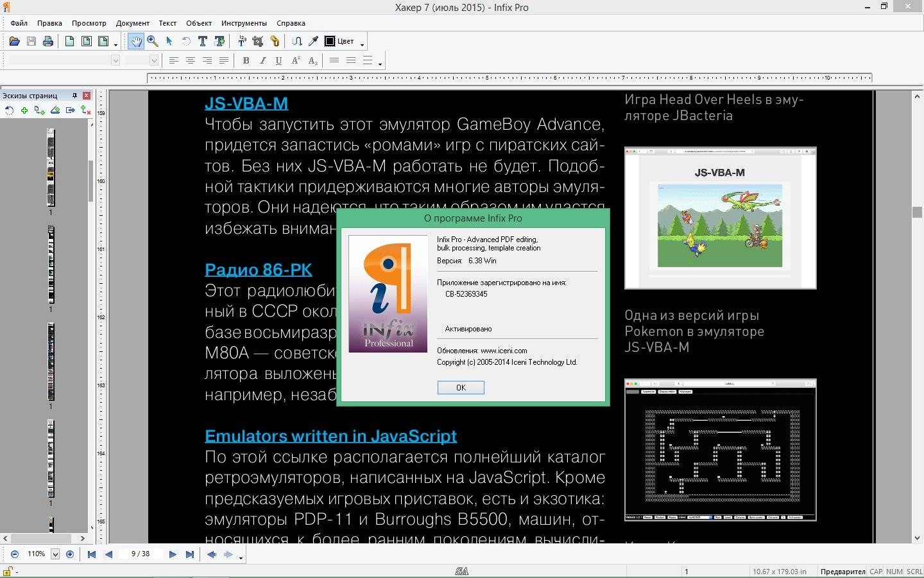Rotate pages in the thumbnails panel
The width and height of the screenshot is (924, 578).
tap(9, 110)
